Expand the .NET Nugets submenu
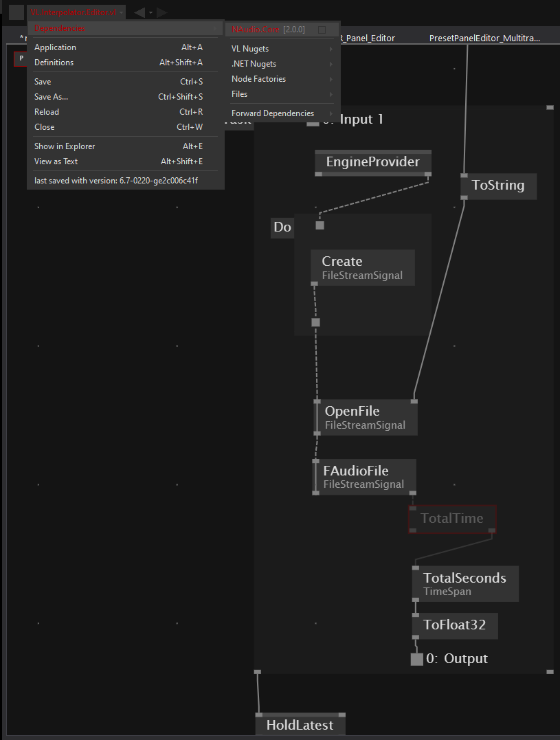This screenshot has width=560, height=740. coord(282,64)
